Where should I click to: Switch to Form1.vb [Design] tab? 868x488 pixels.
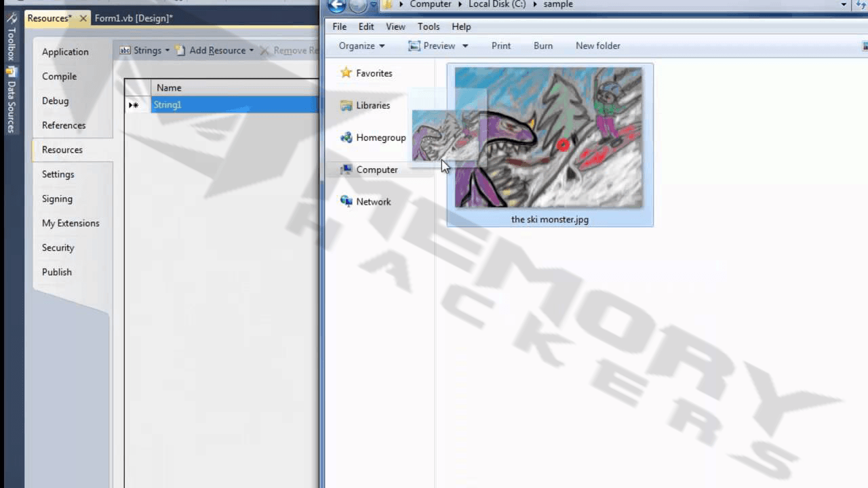(x=134, y=18)
